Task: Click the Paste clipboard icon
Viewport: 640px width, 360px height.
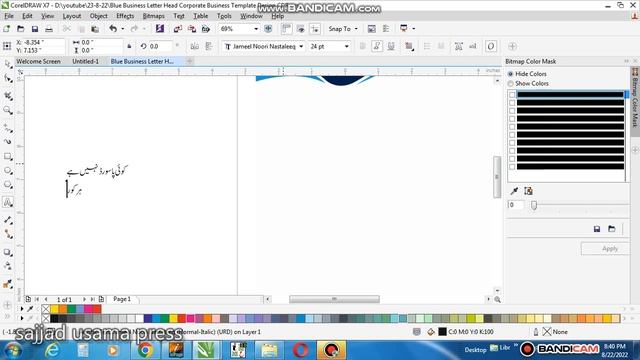Action: tap(95, 29)
